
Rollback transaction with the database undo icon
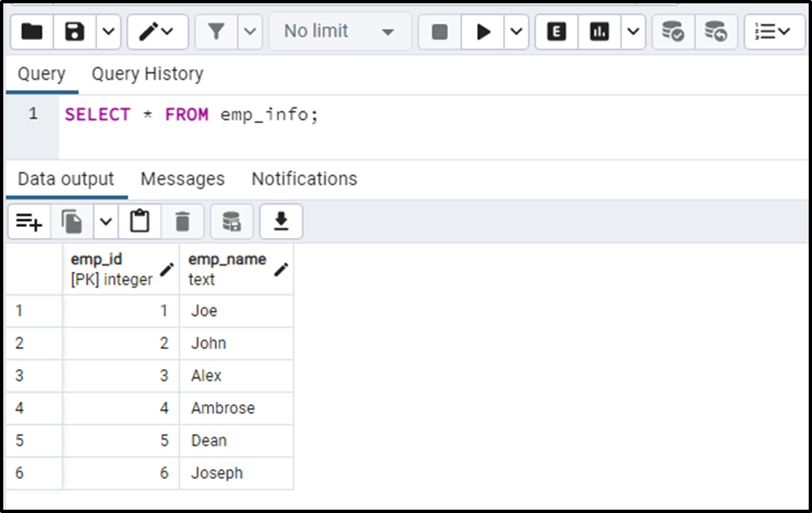(x=716, y=32)
